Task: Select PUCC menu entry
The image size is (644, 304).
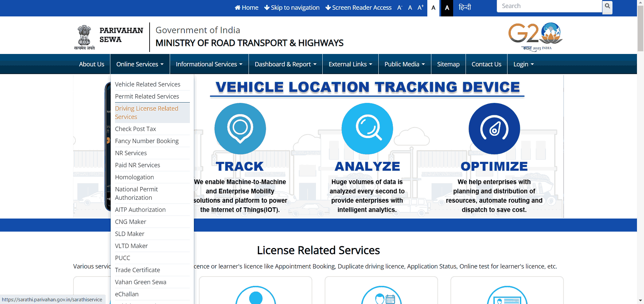Action: (152, 258)
